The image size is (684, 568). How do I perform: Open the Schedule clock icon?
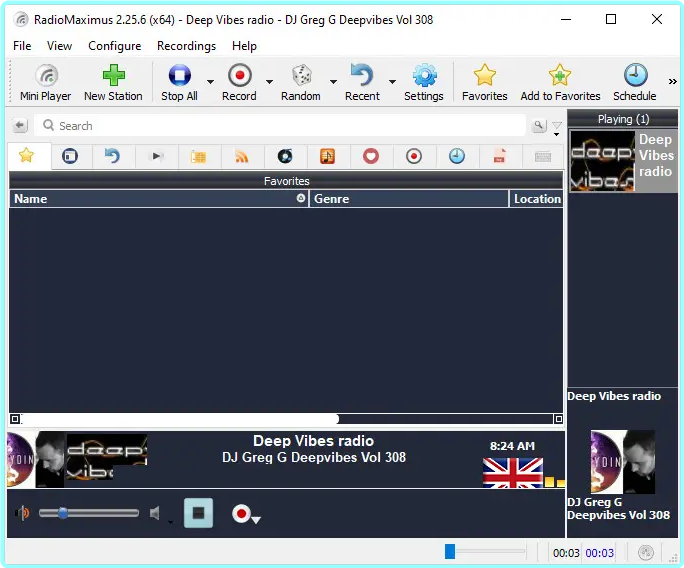634,82
